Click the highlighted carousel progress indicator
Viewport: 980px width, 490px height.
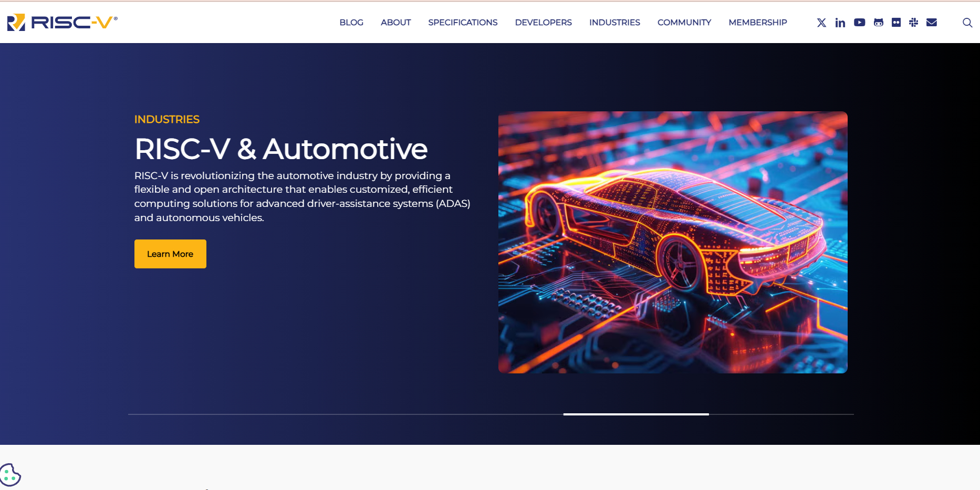(x=636, y=414)
